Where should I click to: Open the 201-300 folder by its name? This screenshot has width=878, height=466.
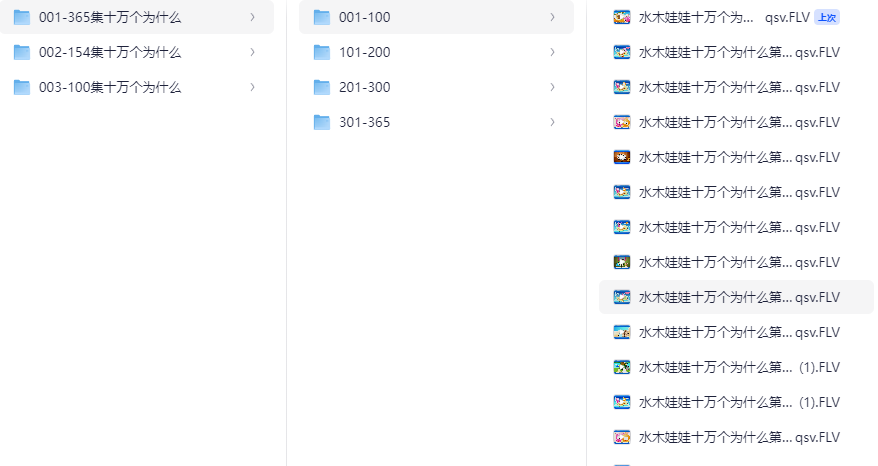point(364,87)
